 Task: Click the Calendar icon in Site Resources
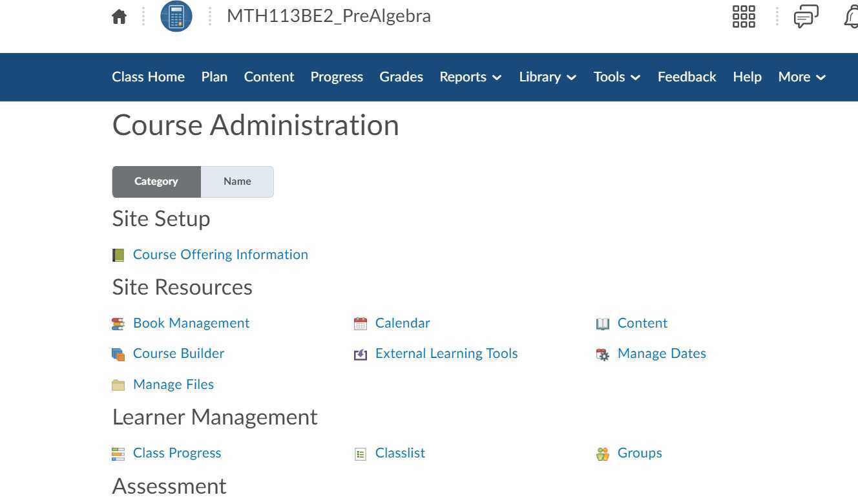361,324
